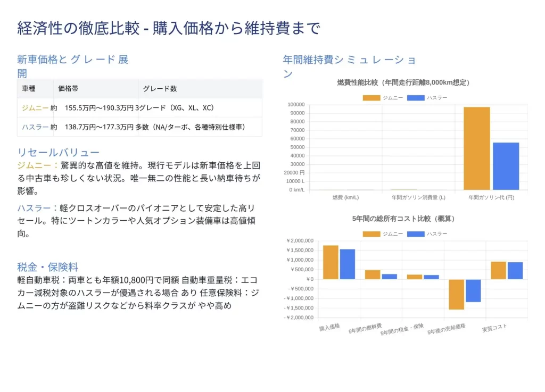Click the blue ハスラー legend swatch in 5-year cost chart
The image size is (545, 392).
(x=415, y=234)
